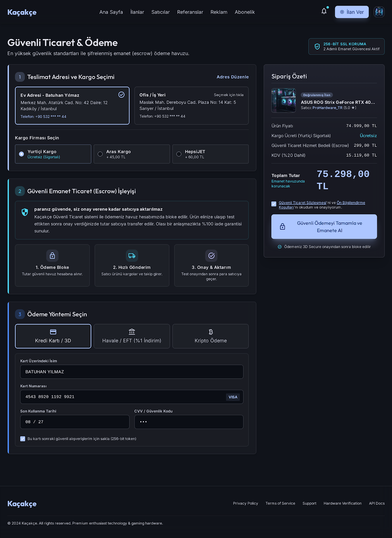Switch to Havale / EFT payment tab
Image resolution: width=392 pixels, height=538 pixels.
132,336
